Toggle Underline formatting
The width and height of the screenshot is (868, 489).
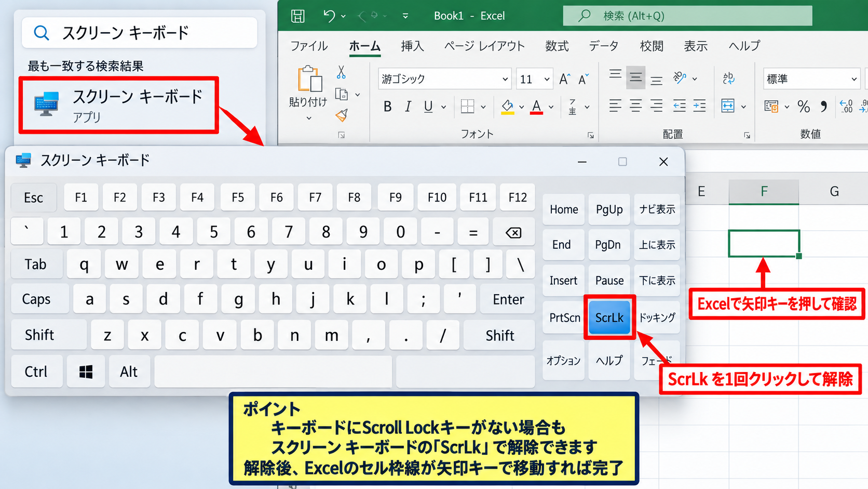(x=428, y=107)
